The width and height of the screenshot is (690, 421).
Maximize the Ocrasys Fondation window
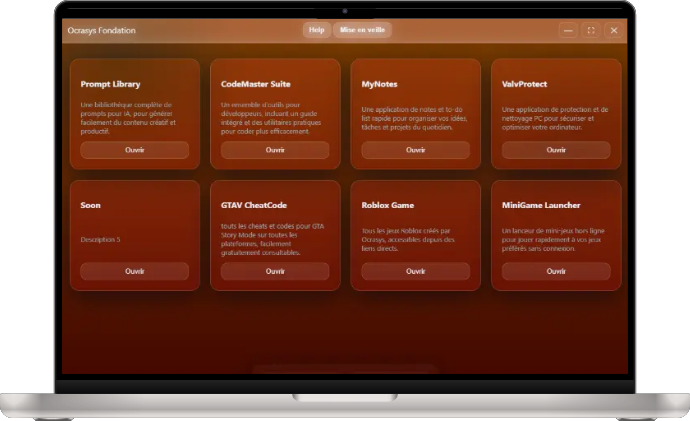(x=591, y=31)
